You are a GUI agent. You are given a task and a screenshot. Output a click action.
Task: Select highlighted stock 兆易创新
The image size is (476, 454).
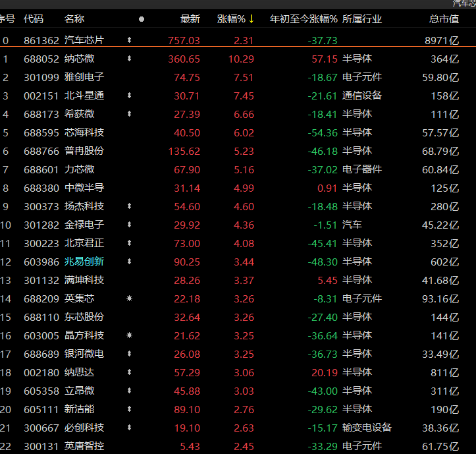point(84,262)
